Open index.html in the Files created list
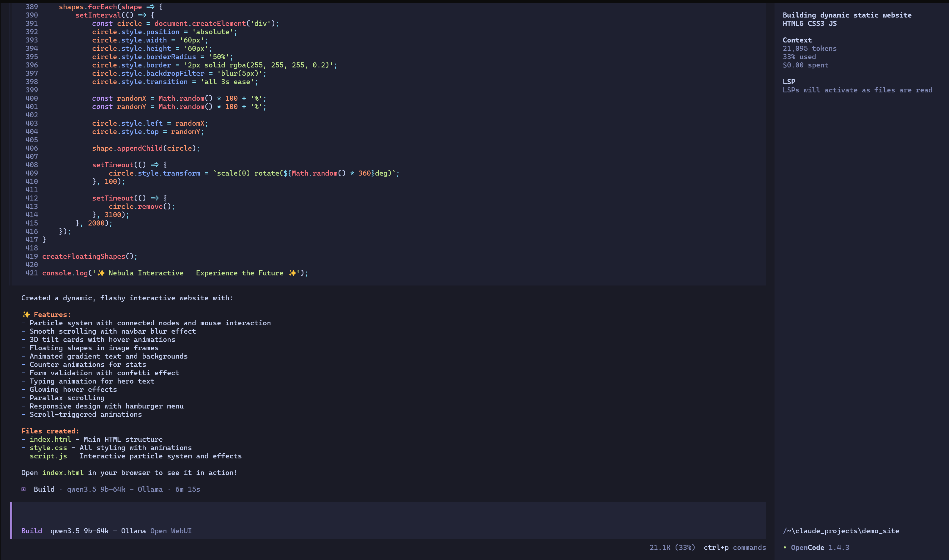Viewport: 949px width, 560px height. (50, 439)
